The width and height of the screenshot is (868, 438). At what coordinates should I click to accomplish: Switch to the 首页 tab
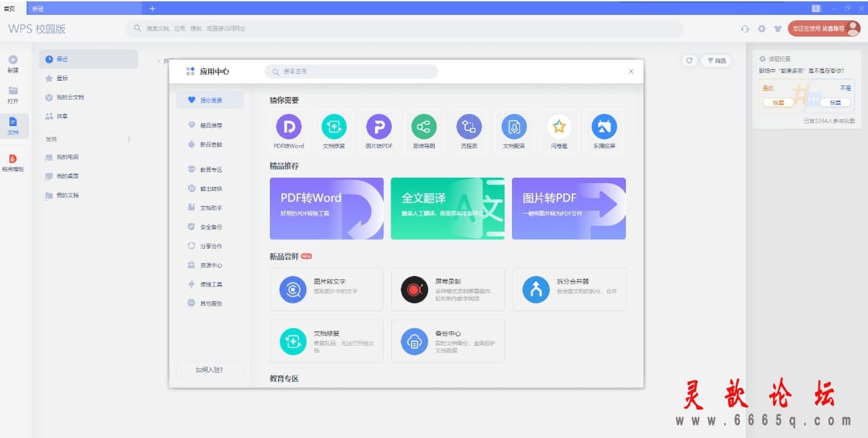coord(13,8)
